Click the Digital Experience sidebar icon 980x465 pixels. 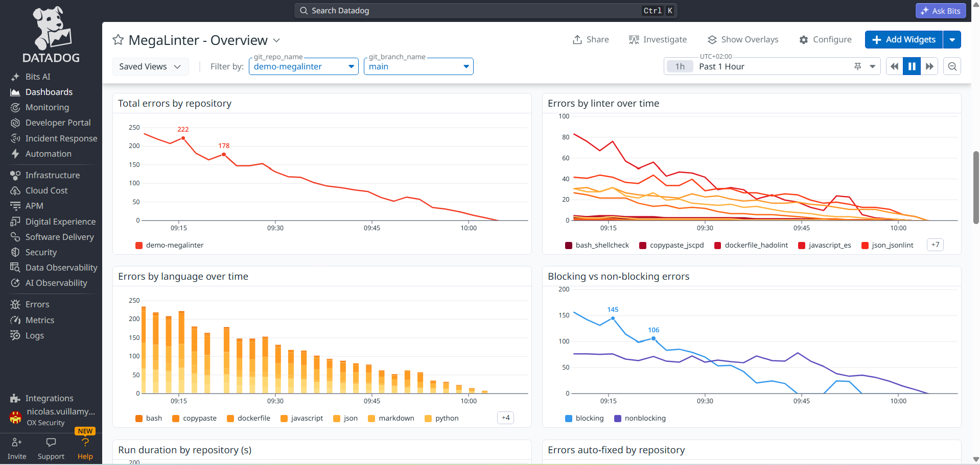click(15, 222)
